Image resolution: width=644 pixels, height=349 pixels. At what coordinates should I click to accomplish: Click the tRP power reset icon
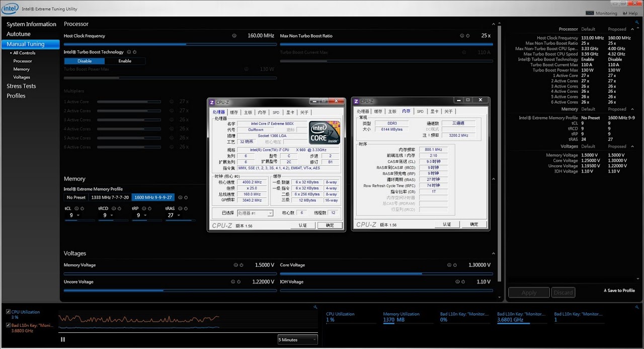[150, 208]
